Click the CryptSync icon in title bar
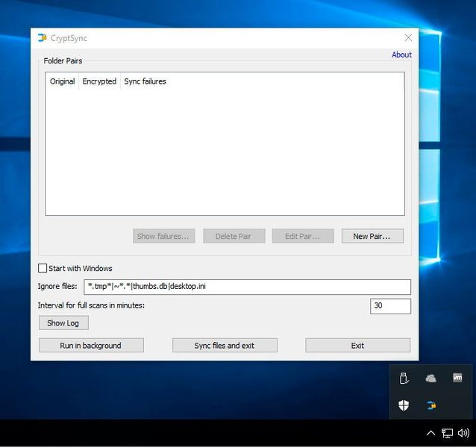 (43, 38)
